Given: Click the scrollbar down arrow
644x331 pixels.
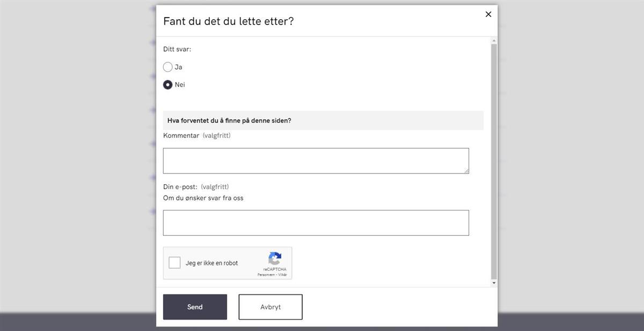Looking at the screenshot, I should tap(494, 283).
